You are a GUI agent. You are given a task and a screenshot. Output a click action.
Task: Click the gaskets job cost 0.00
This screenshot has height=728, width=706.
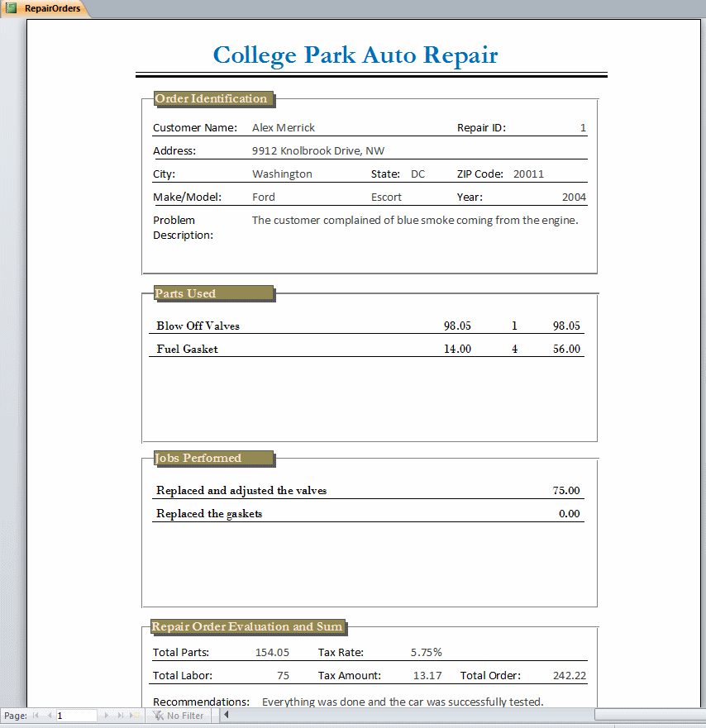(569, 514)
